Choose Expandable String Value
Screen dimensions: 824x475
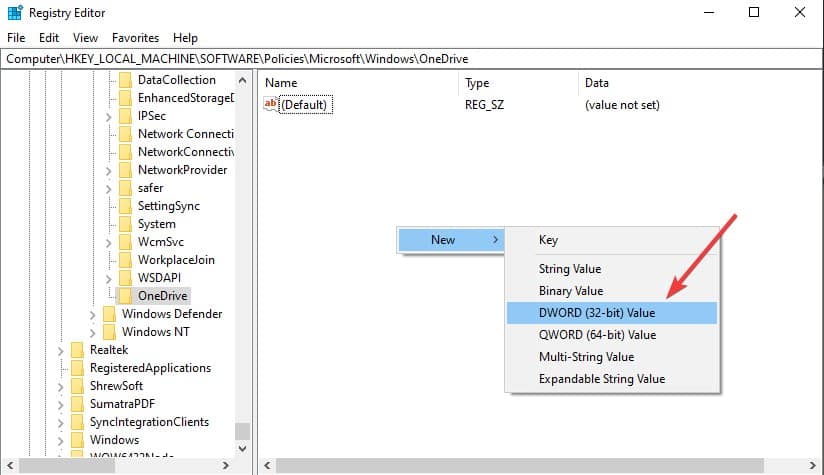(612, 379)
